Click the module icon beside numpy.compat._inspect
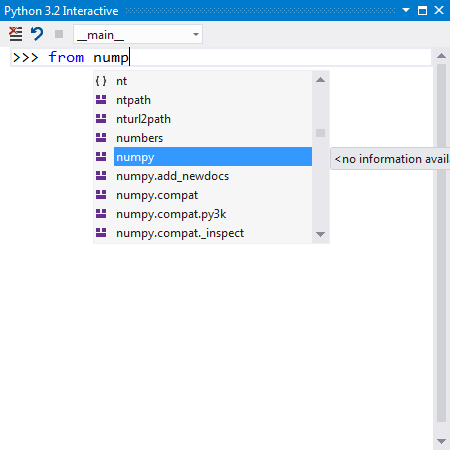This screenshot has width=450, height=450. coord(101,233)
